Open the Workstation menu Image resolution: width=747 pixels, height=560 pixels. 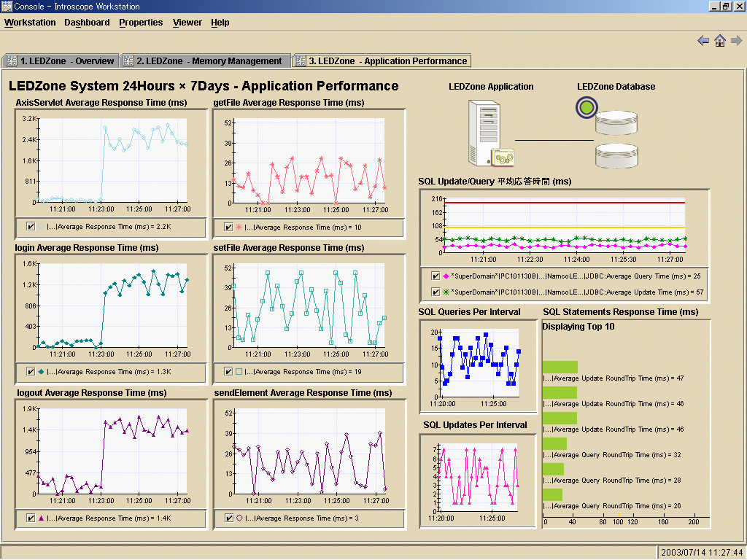30,23
